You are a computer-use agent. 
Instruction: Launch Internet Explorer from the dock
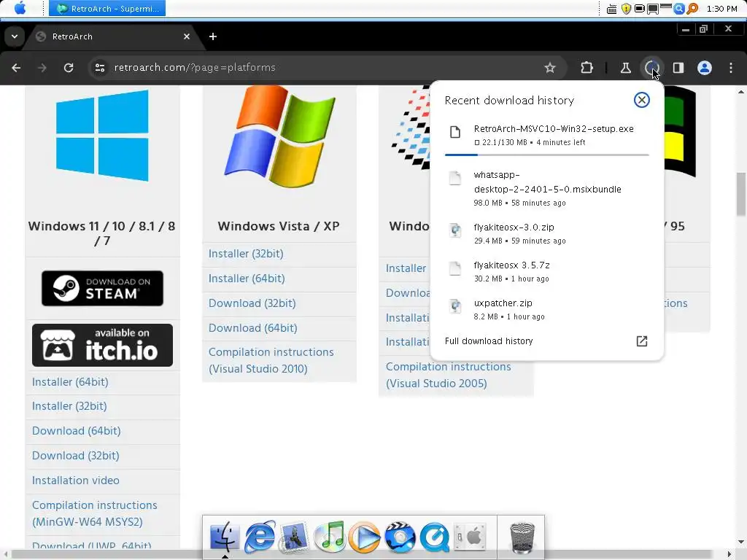pyautogui.click(x=260, y=537)
